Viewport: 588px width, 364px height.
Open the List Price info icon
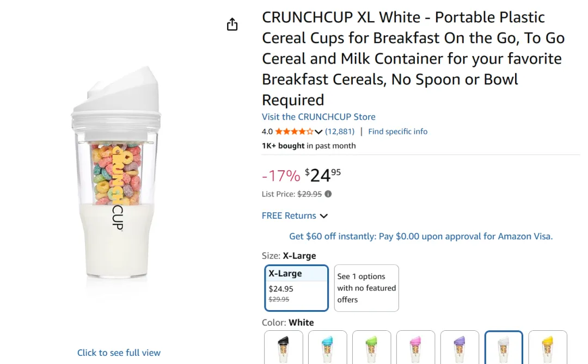[x=328, y=194]
